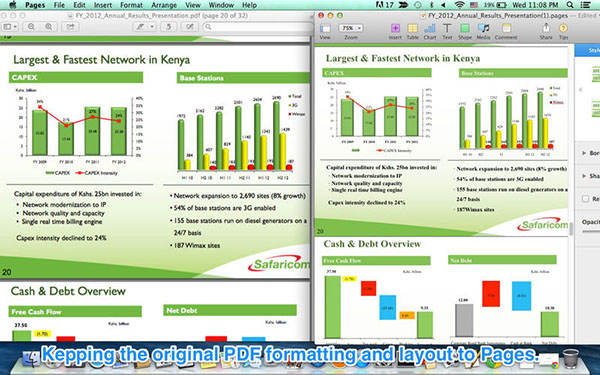Open sidebar view menu in PDF window

[x=10, y=27]
